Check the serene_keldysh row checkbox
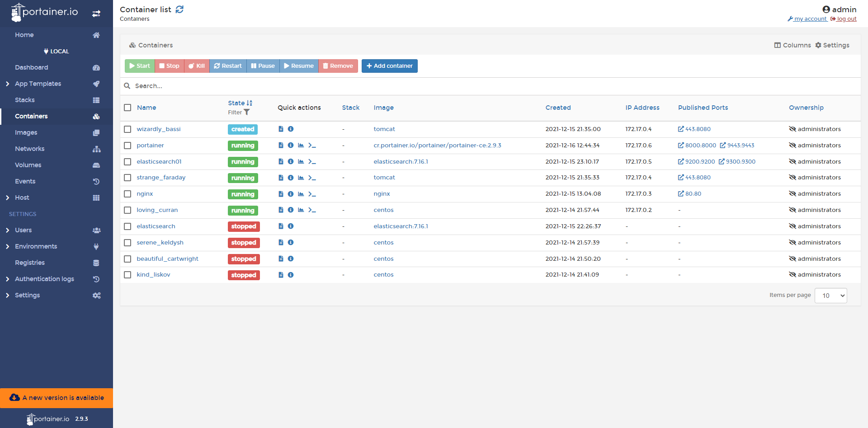The image size is (868, 428). (x=127, y=243)
